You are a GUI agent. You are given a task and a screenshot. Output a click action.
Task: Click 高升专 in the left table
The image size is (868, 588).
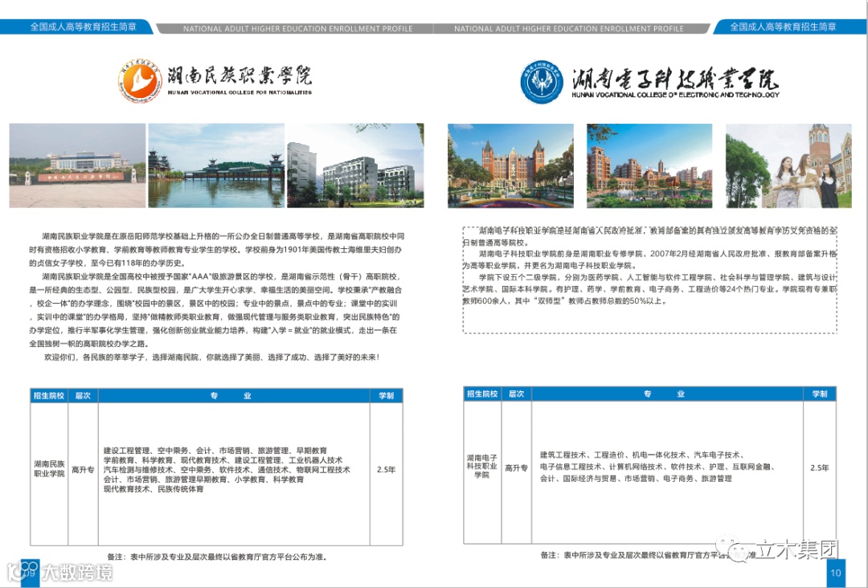[x=83, y=470]
